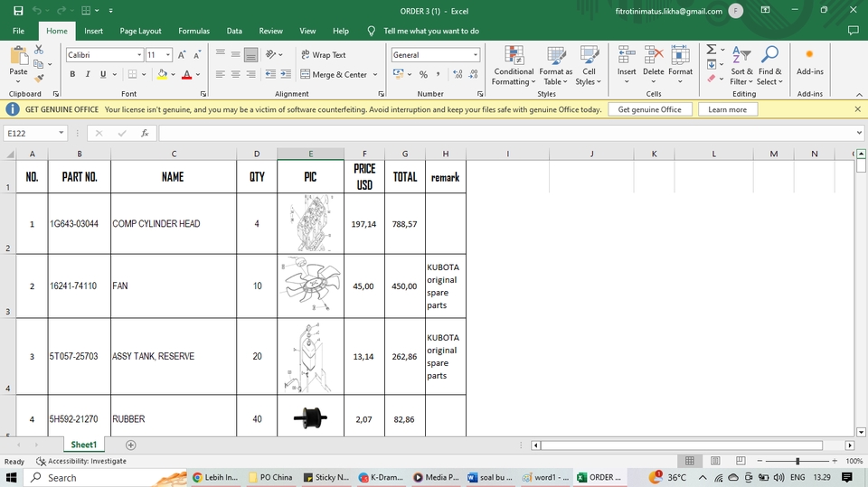Apply percent style to the cell
This screenshot has width=868, height=487.
tap(423, 74)
